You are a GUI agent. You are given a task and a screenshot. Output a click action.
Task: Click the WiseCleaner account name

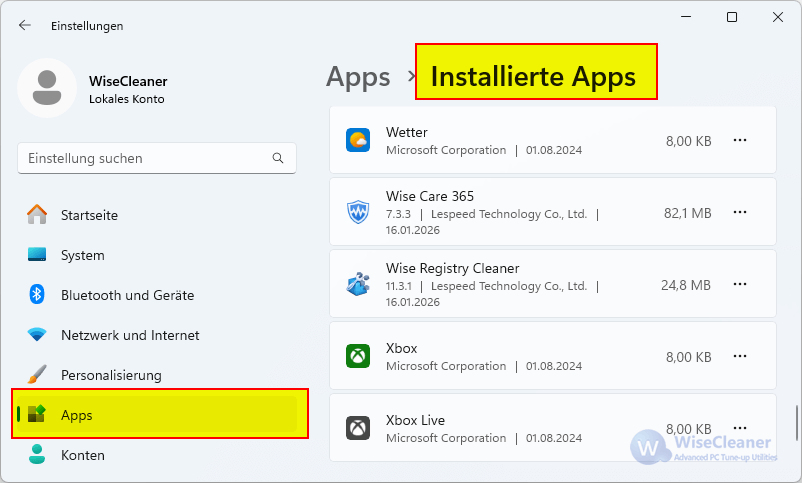pos(128,81)
